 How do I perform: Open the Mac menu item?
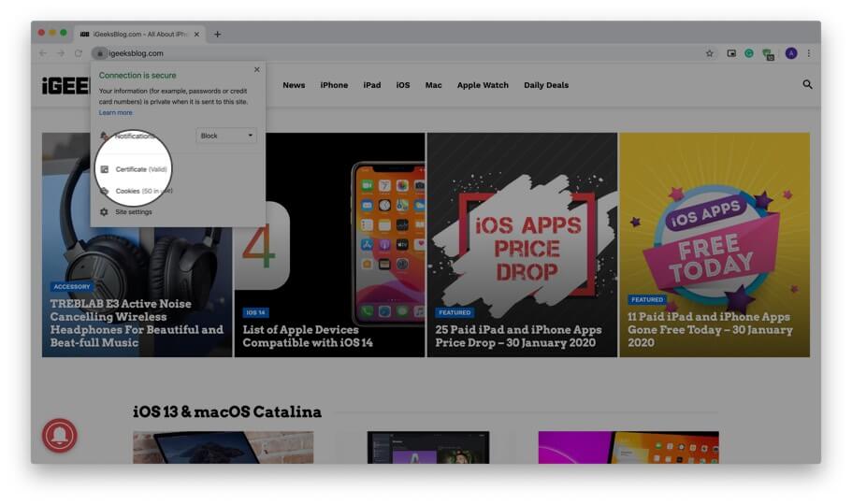coord(433,85)
